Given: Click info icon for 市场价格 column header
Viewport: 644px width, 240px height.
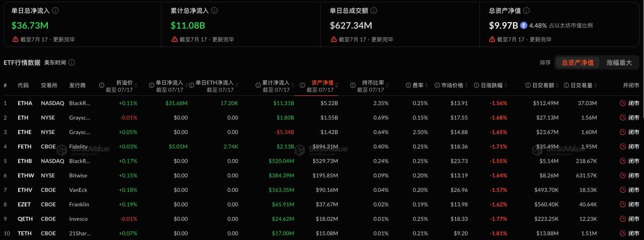Looking at the screenshot, I should 438,85.
